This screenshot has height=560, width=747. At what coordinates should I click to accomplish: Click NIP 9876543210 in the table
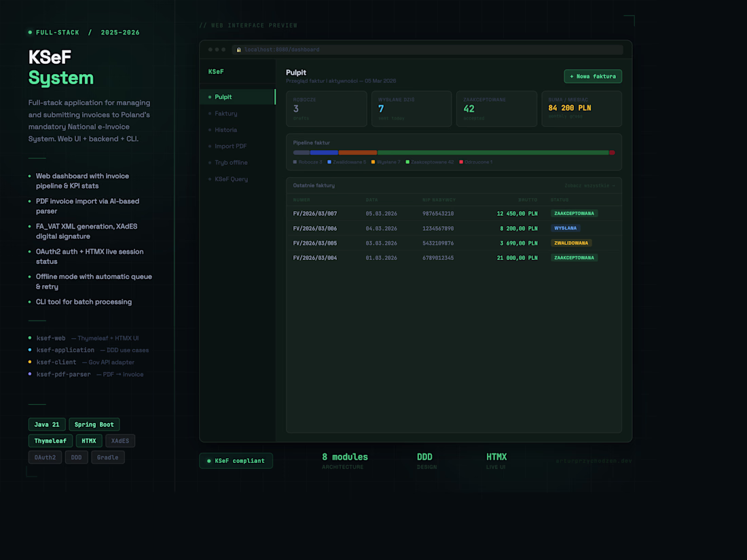[x=438, y=214]
